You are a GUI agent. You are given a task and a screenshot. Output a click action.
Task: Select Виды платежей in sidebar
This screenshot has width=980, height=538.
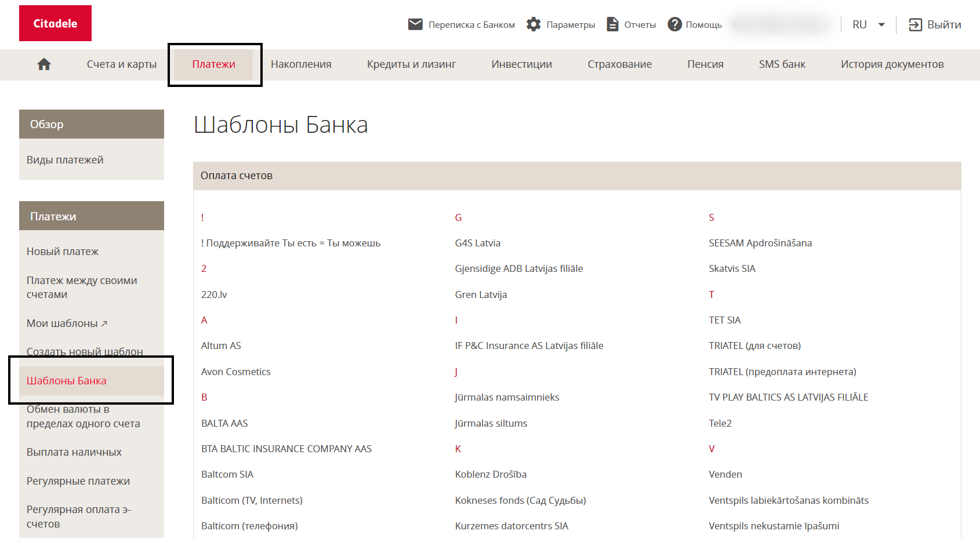click(65, 159)
